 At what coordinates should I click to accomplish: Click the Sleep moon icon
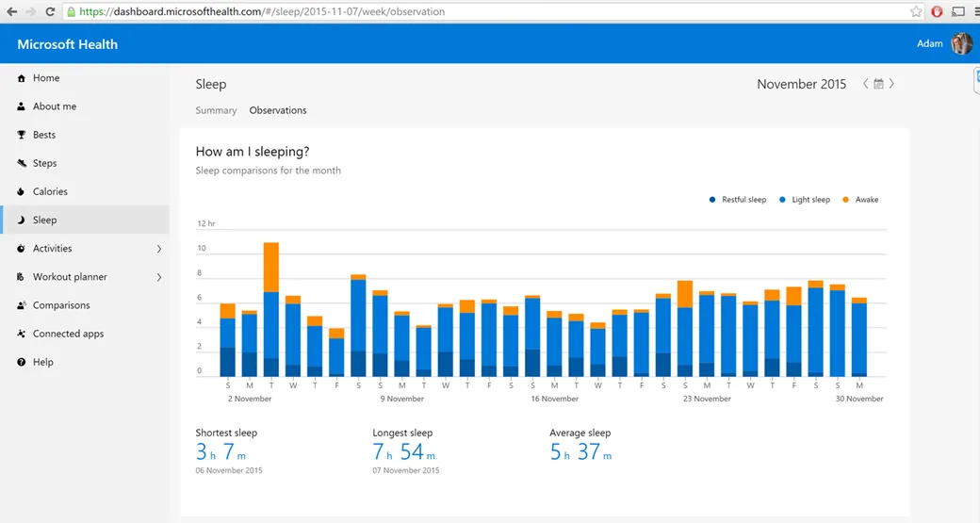[22, 220]
